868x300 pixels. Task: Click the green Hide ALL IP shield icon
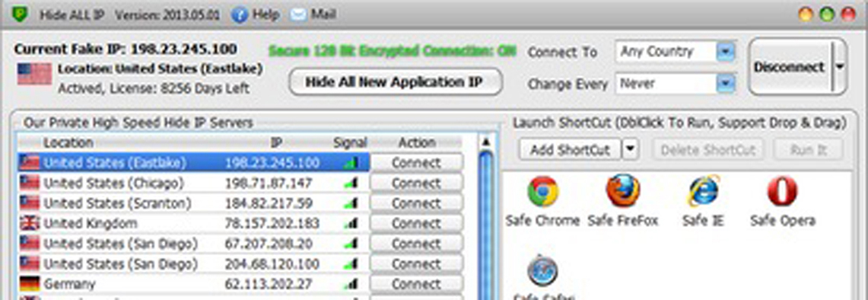click(x=19, y=14)
